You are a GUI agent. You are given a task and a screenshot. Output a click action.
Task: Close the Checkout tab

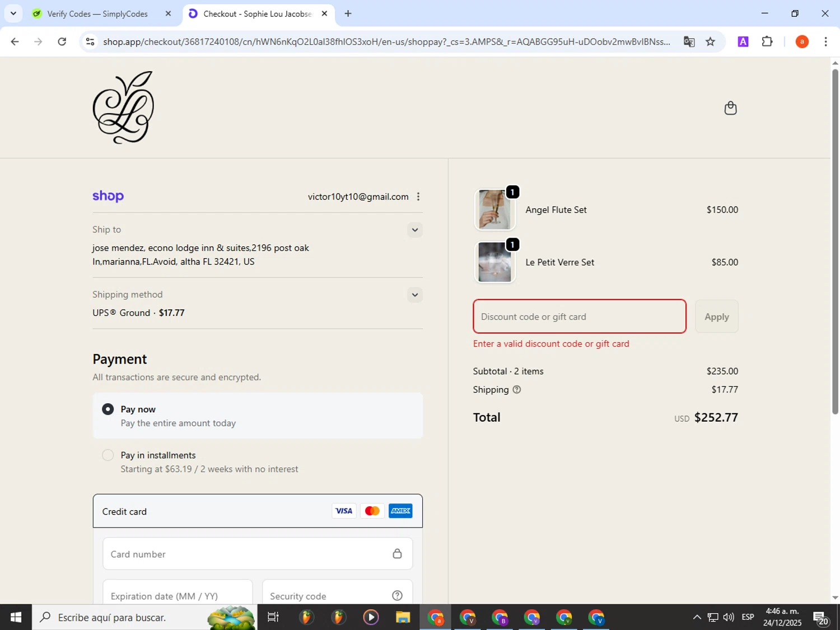pyautogui.click(x=324, y=13)
